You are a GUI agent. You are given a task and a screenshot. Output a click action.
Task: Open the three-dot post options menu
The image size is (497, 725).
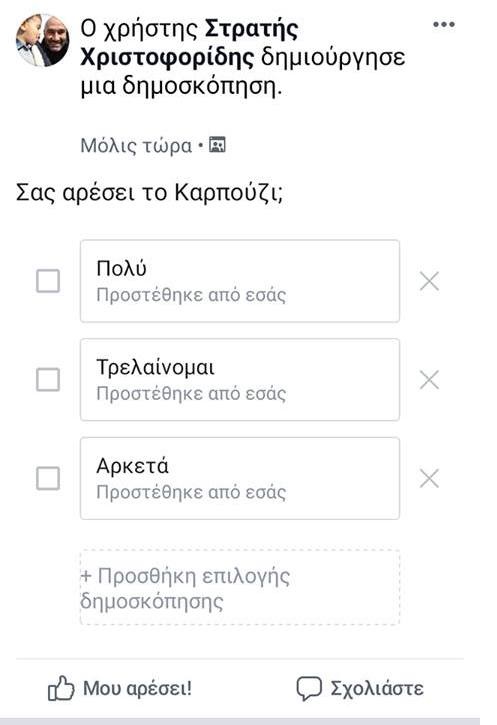[444, 25]
